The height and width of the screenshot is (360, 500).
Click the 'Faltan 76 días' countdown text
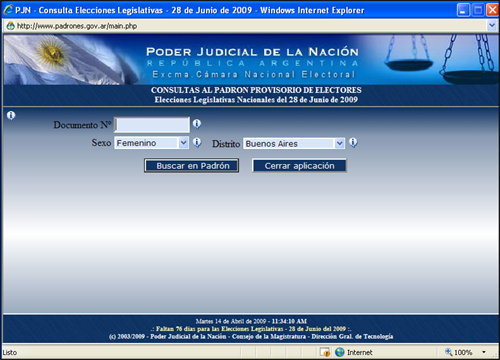(x=251, y=329)
